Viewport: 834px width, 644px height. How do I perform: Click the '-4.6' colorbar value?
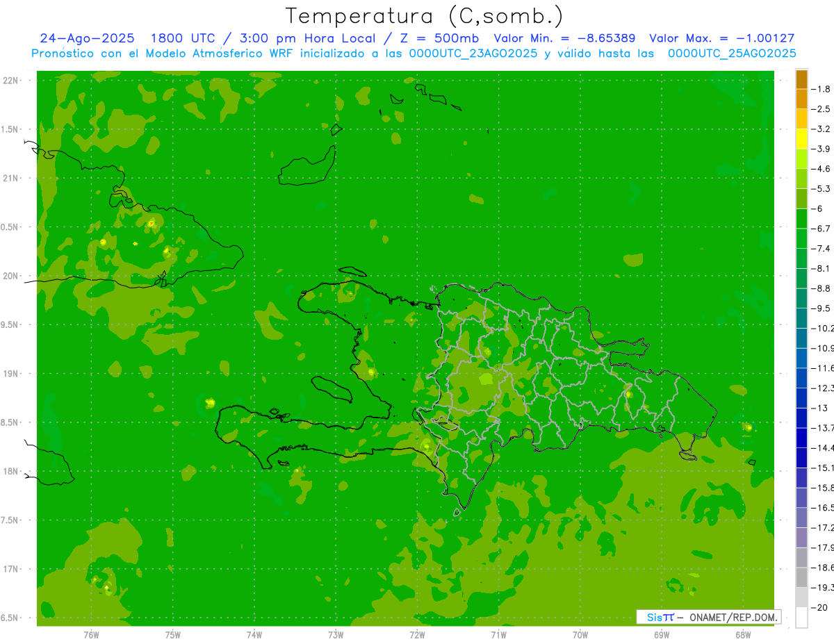click(822, 169)
